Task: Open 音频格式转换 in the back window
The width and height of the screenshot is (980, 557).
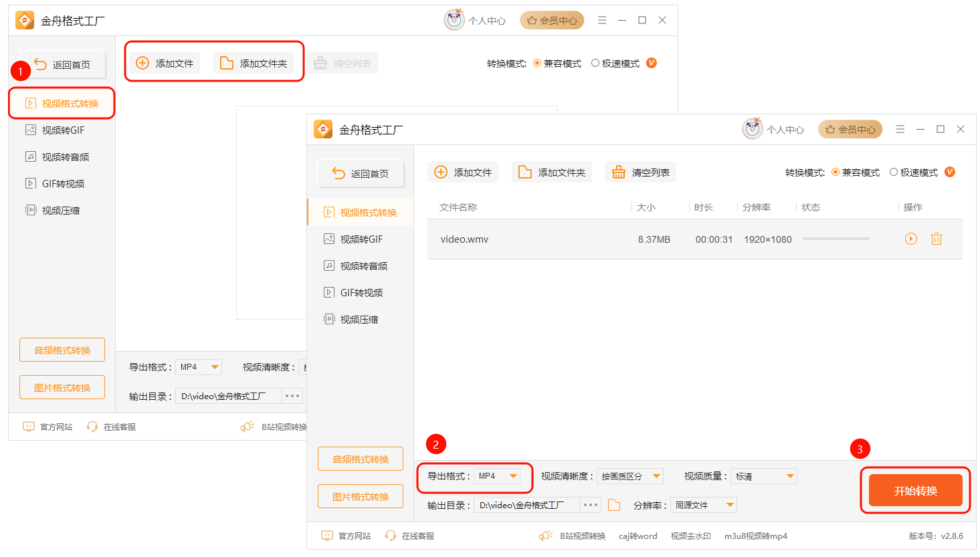Action: click(x=62, y=350)
